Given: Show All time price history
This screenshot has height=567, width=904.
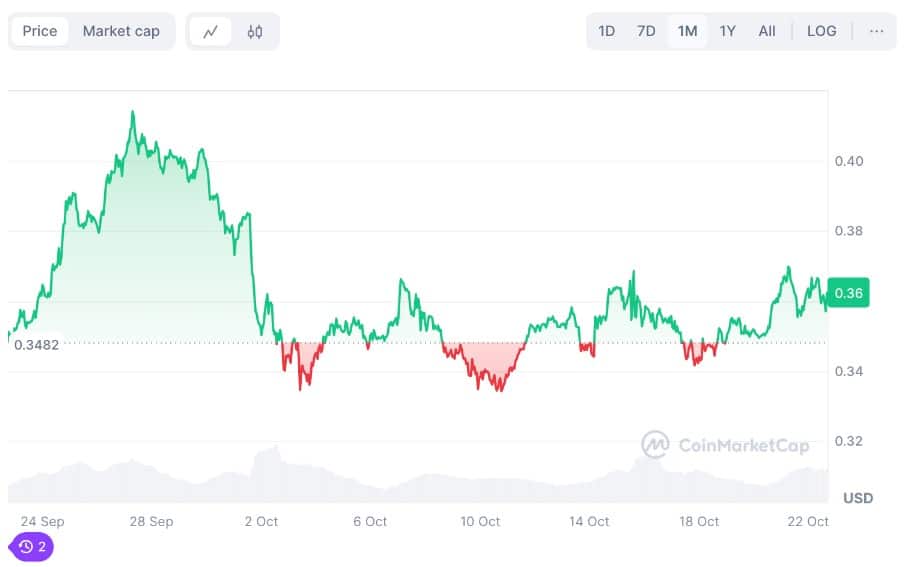Looking at the screenshot, I should [767, 31].
